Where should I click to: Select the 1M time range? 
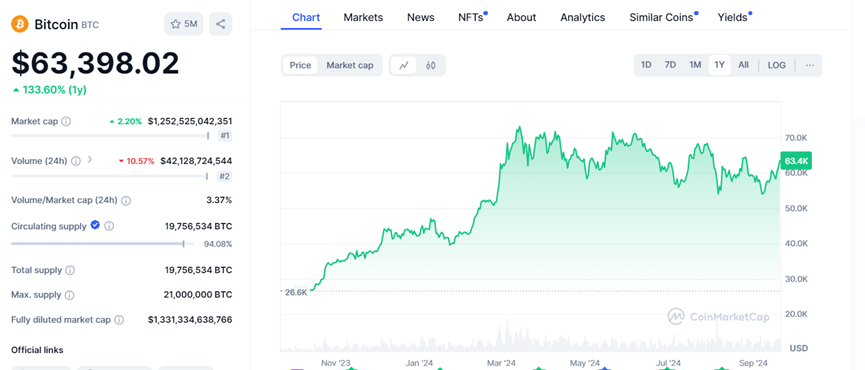(x=695, y=65)
